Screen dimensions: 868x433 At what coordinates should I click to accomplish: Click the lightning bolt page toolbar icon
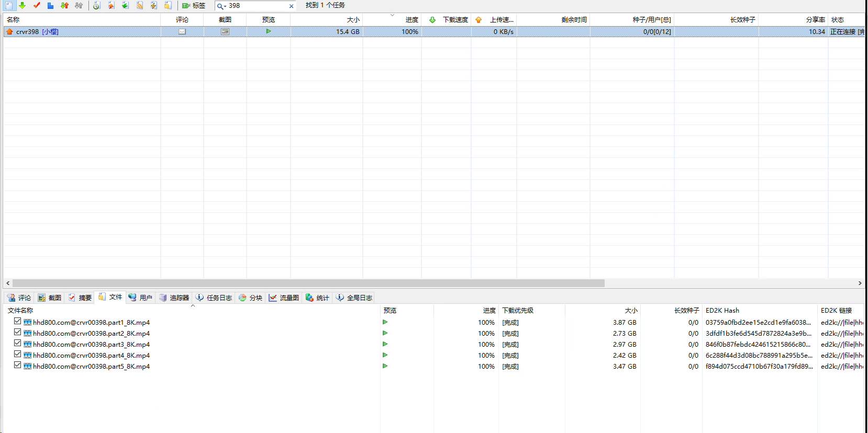click(154, 6)
